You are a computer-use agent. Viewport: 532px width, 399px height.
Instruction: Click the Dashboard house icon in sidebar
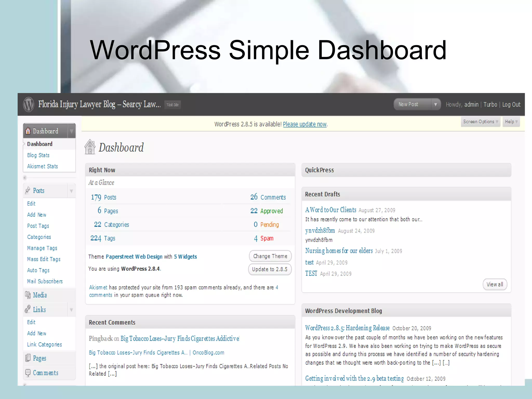(28, 131)
